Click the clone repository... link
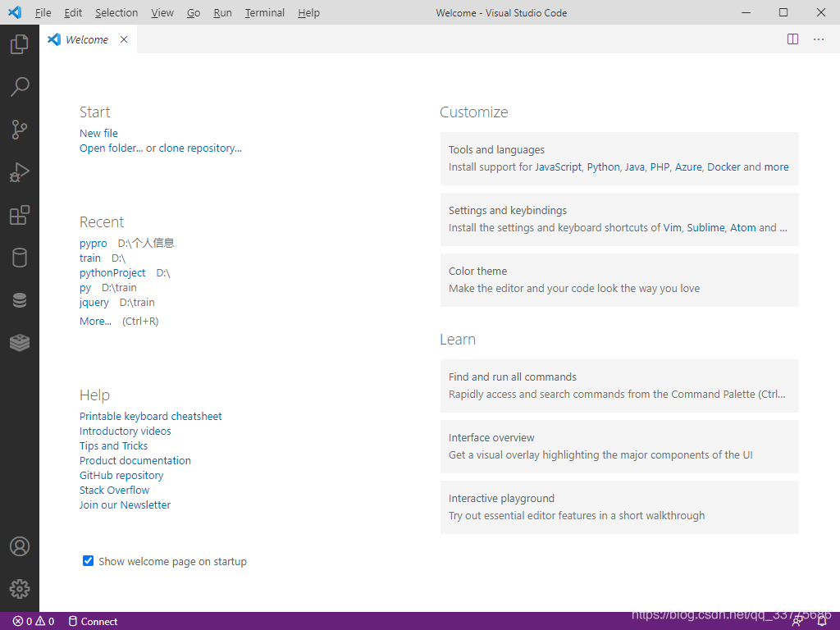The height and width of the screenshot is (630, 840). pos(200,148)
